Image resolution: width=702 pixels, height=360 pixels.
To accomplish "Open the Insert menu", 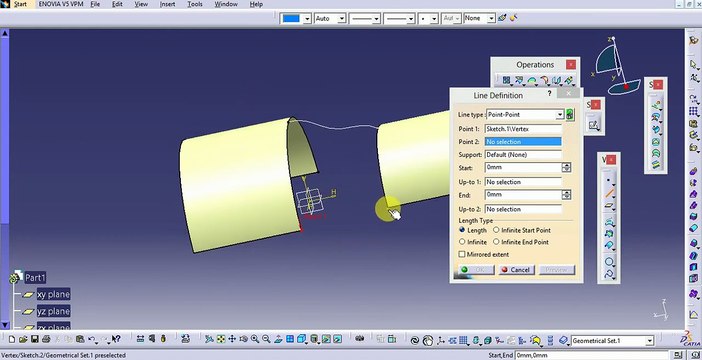I will pyautogui.click(x=167, y=4).
